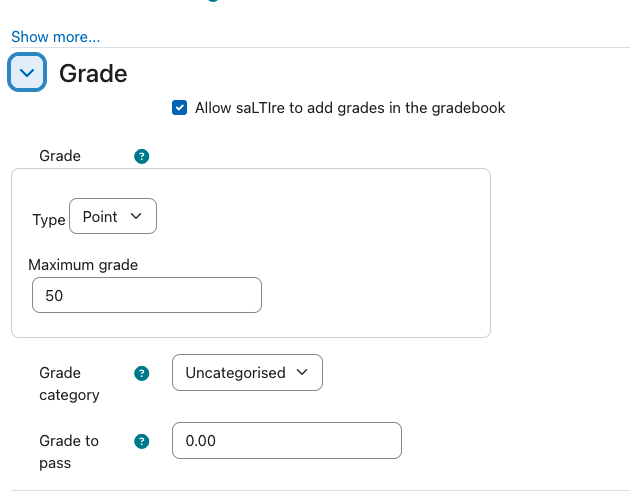
Task: Click the 'Maximum grade' label
Action: click(x=83, y=265)
